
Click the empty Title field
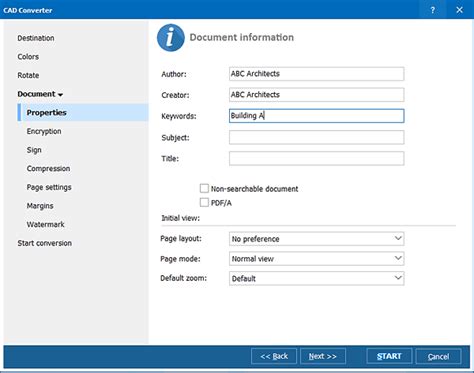(316, 158)
